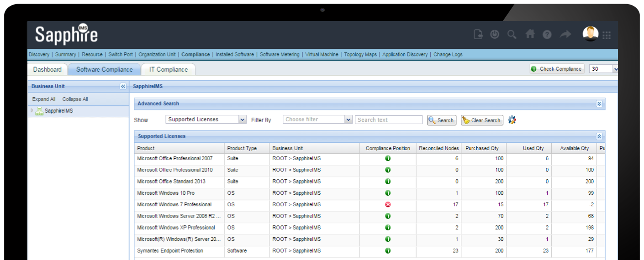Click compliance icon for Microsoft(R) Windows(R) Server row
Viewport: 644px width, 260px height.
(388, 239)
